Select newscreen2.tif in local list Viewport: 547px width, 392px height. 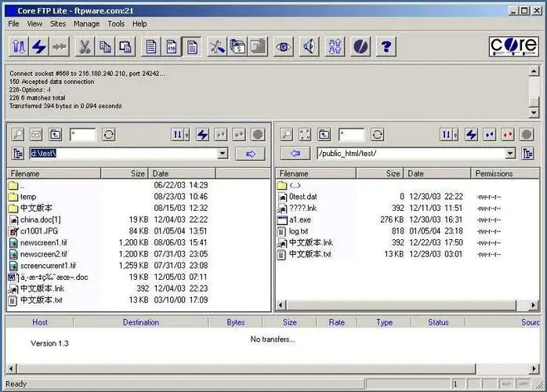click(x=44, y=254)
